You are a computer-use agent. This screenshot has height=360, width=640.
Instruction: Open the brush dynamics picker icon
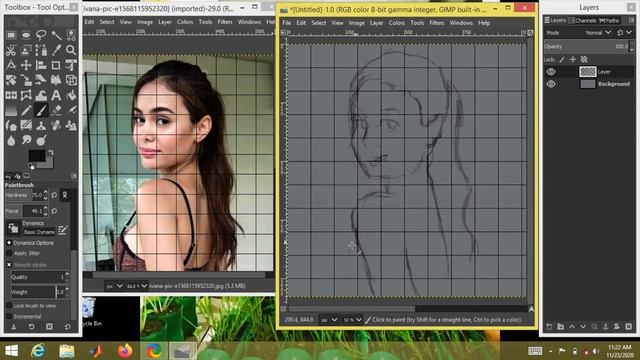click(13, 228)
